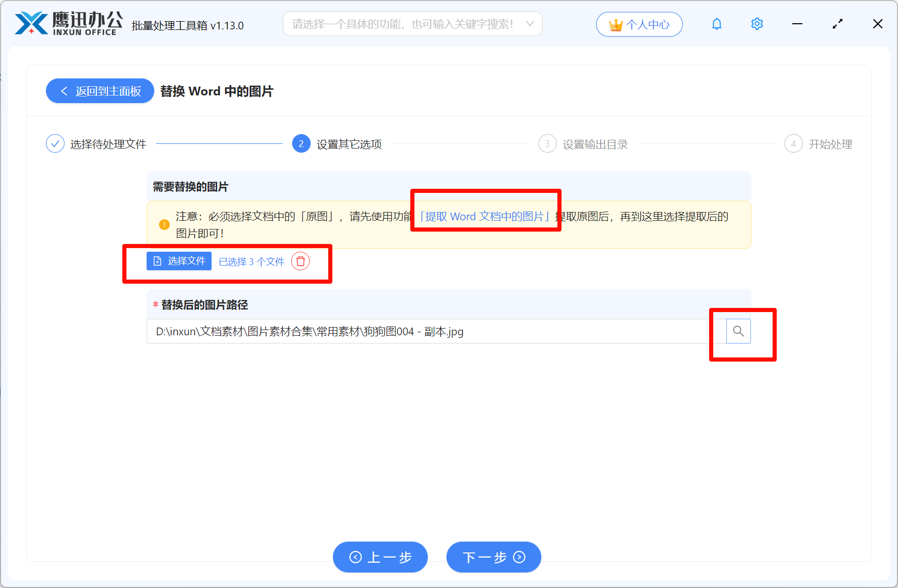
Task: Open the 提取 Word 文档中的图片 link
Action: point(485,216)
